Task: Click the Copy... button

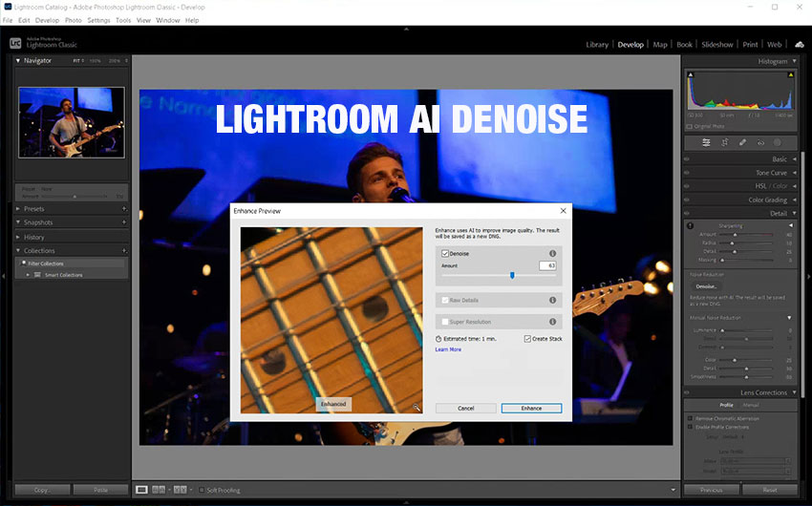Action: (x=42, y=490)
